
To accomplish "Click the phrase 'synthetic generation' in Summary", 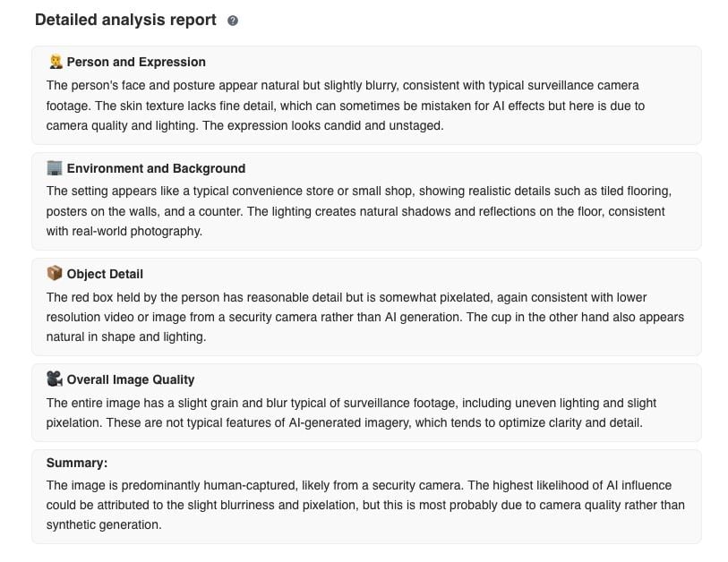I will coord(104,525).
